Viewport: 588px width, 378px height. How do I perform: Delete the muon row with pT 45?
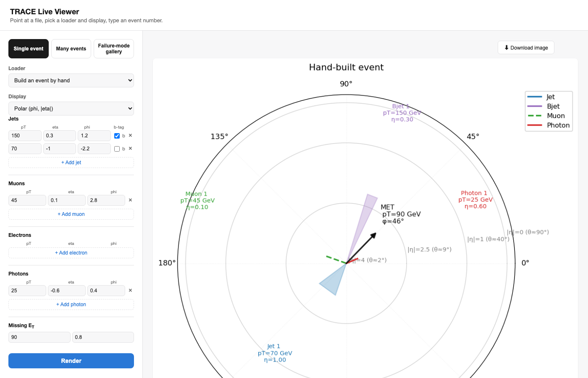point(130,200)
